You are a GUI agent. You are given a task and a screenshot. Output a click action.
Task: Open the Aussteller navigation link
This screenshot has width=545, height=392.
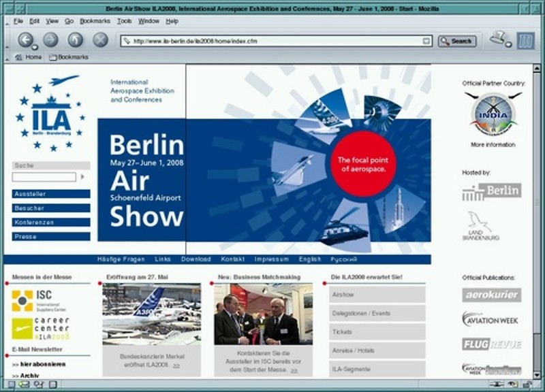pyautogui.click(x=51, y=194)
